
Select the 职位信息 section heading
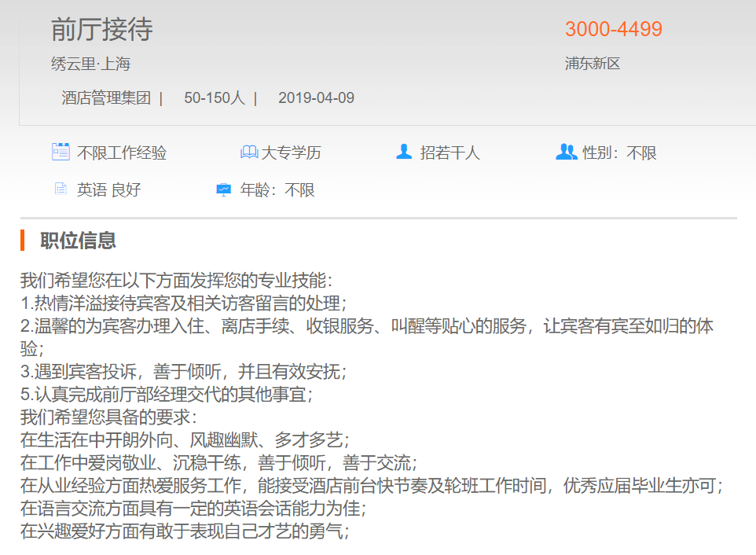pos(79,241)
